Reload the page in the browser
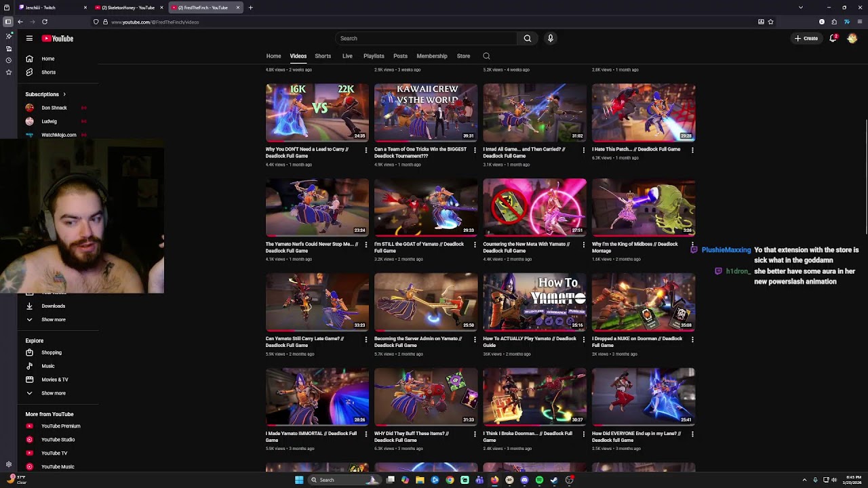 45,22
